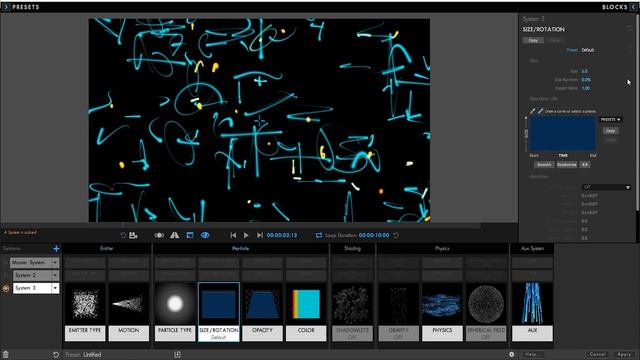Toggle the eye preview icon

[x=205, y=235]
